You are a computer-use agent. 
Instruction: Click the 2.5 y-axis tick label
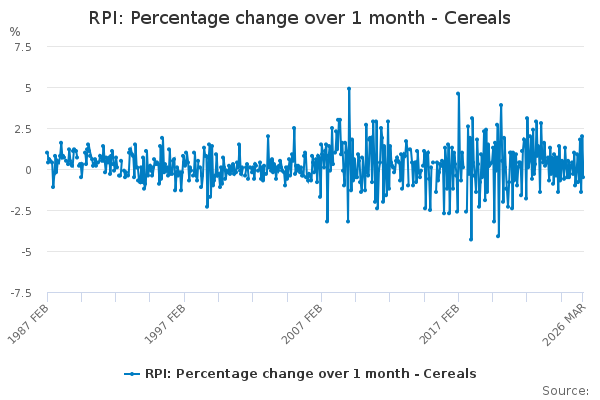[x=22, y=129]
